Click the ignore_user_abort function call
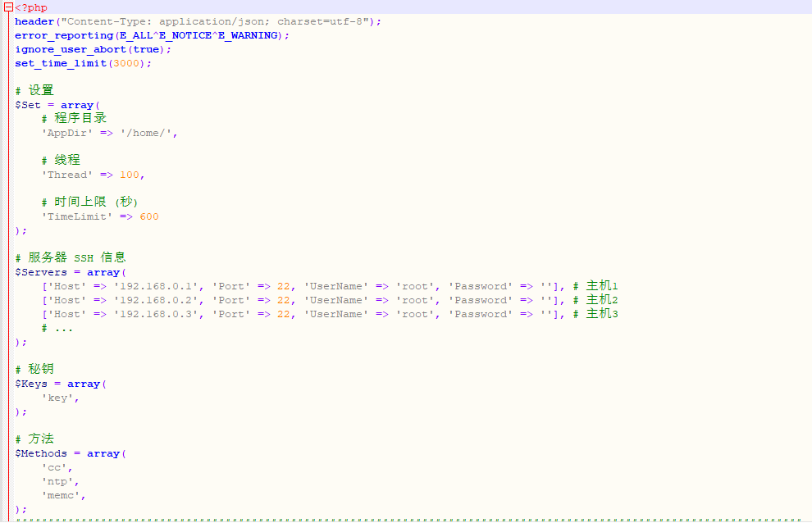Viewport: 812px width, 523px height. pyautogui.click(x=71, y=49)
